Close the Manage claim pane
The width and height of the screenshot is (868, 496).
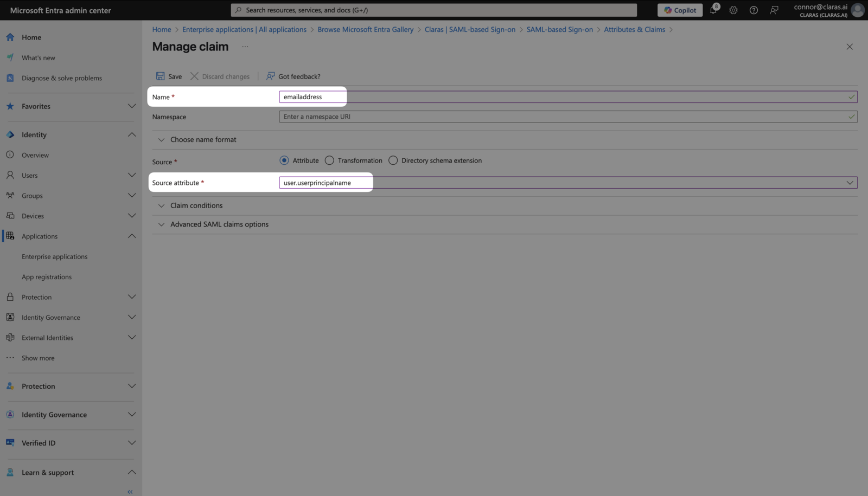click(850, 47)
